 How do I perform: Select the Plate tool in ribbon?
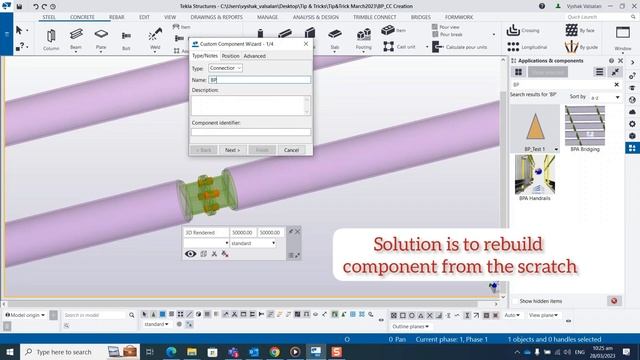click(101, 39)
